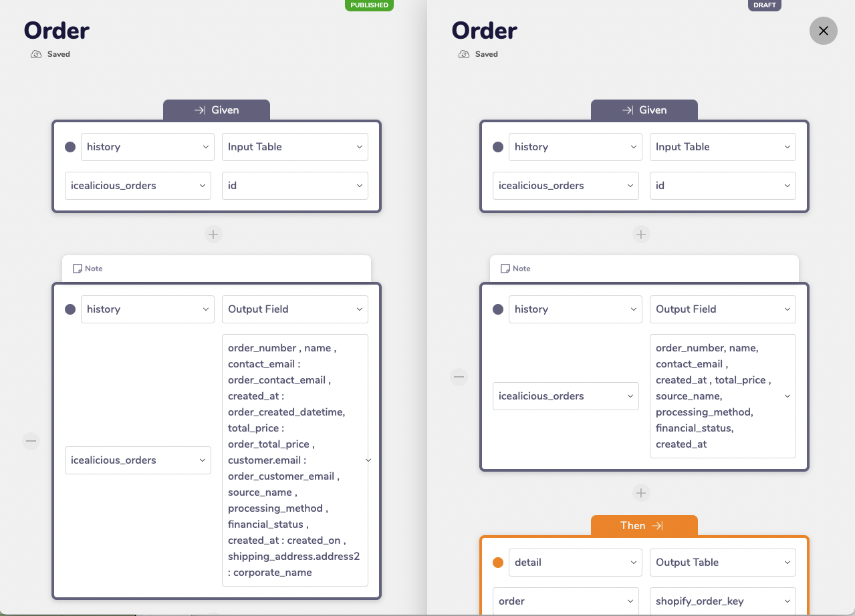Image resolution: width=855 pixels, height=616 pixels.
Task: Open history dropdown in draft Output Field block
Action: [x=575, y=309]
